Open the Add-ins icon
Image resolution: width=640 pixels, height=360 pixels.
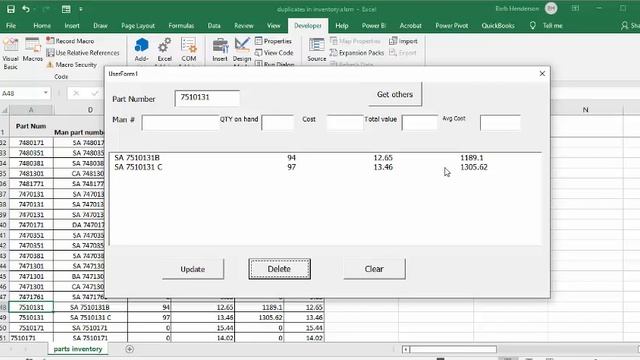click(141, 50)
